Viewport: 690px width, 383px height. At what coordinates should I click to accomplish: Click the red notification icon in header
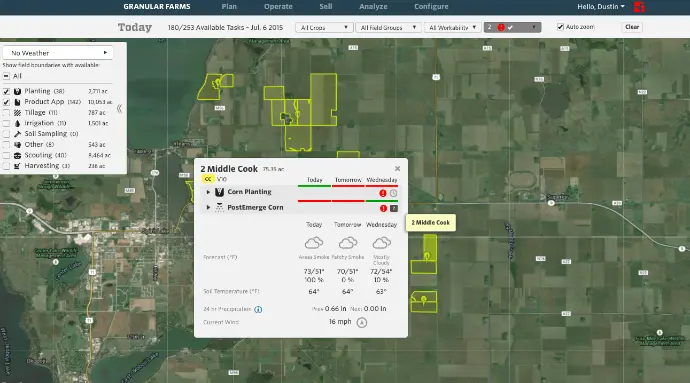tap(639, 7)
